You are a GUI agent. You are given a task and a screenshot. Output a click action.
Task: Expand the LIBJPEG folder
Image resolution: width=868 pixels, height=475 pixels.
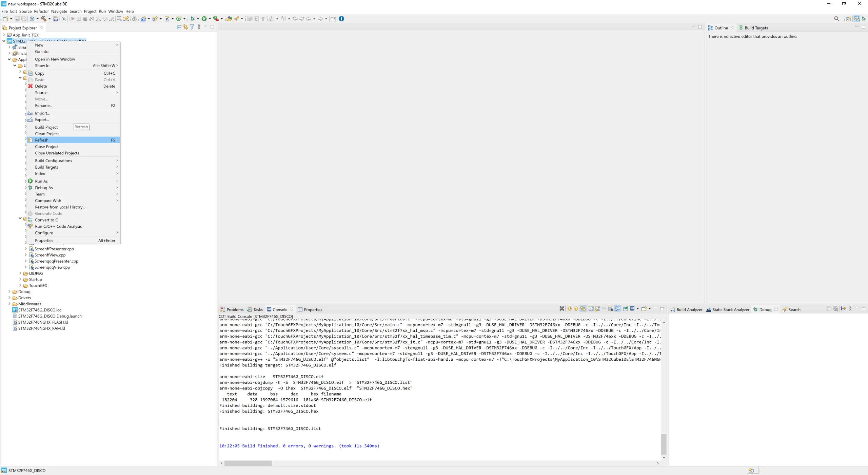pyautogui.click(x=20, y=273)
